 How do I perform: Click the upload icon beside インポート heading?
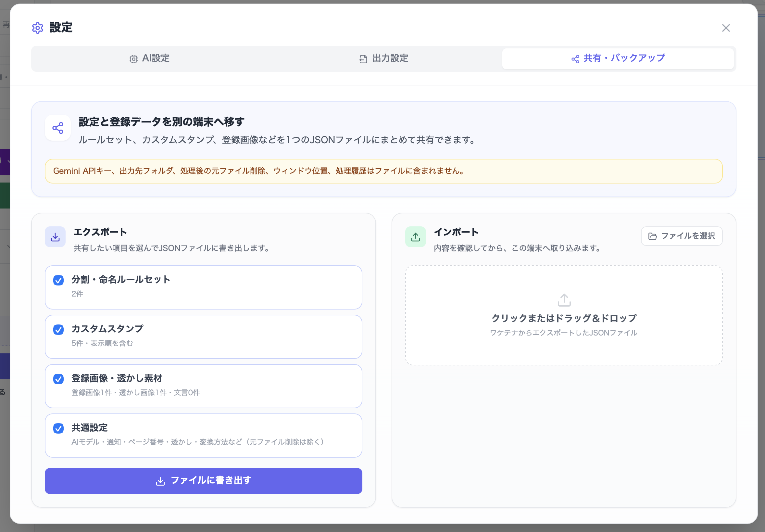(416, 237)
